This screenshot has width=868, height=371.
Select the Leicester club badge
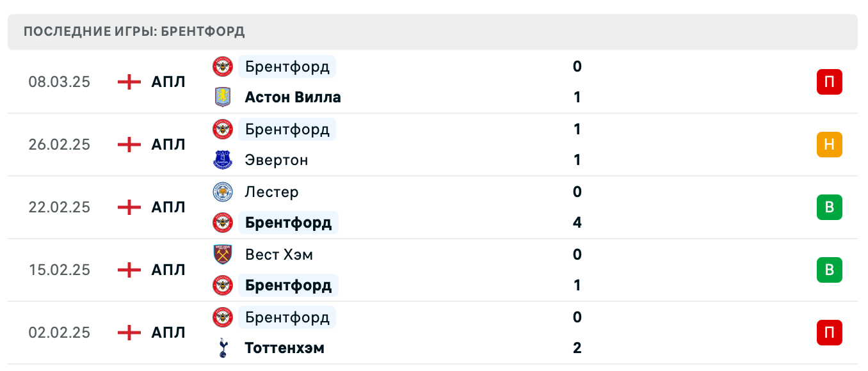point(222,192)
